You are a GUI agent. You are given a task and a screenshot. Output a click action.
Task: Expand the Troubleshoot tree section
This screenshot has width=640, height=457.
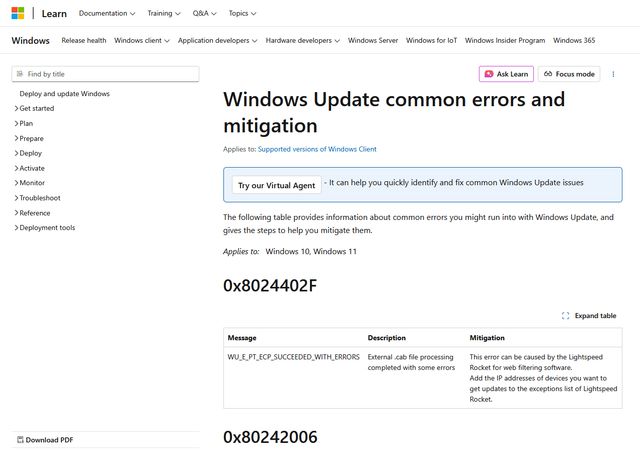click(x=17, y=198)
